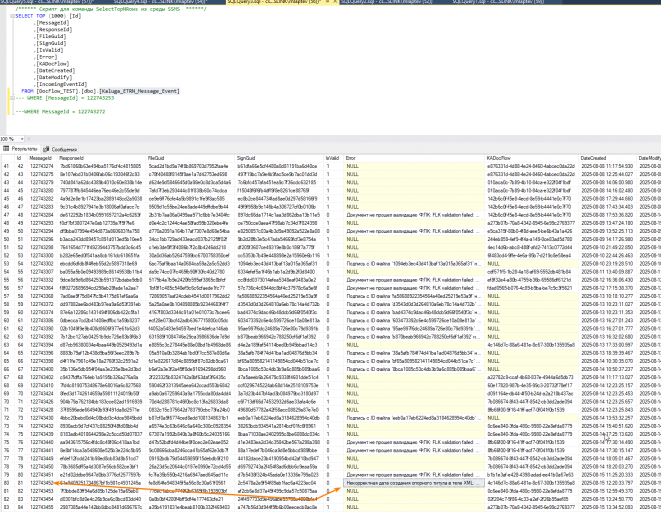Click the TOP keyword in the SELECT line
This screenshot has width=661, height=512.
click(x=40, y=16)
